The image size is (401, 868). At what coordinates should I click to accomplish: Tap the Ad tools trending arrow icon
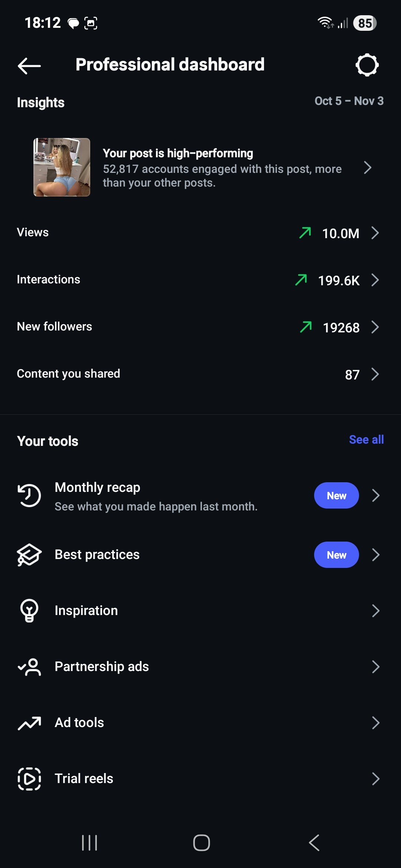[29, 723]
